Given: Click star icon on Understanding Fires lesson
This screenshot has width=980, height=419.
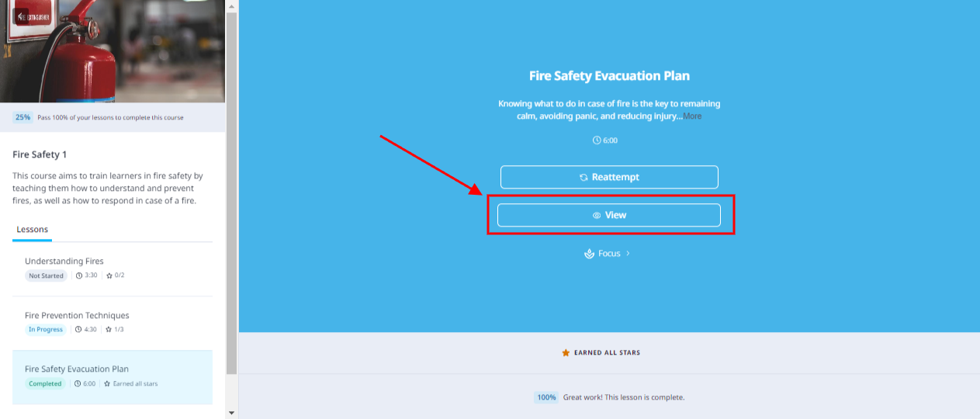Looking at the screenshot, I should point(109,275).
